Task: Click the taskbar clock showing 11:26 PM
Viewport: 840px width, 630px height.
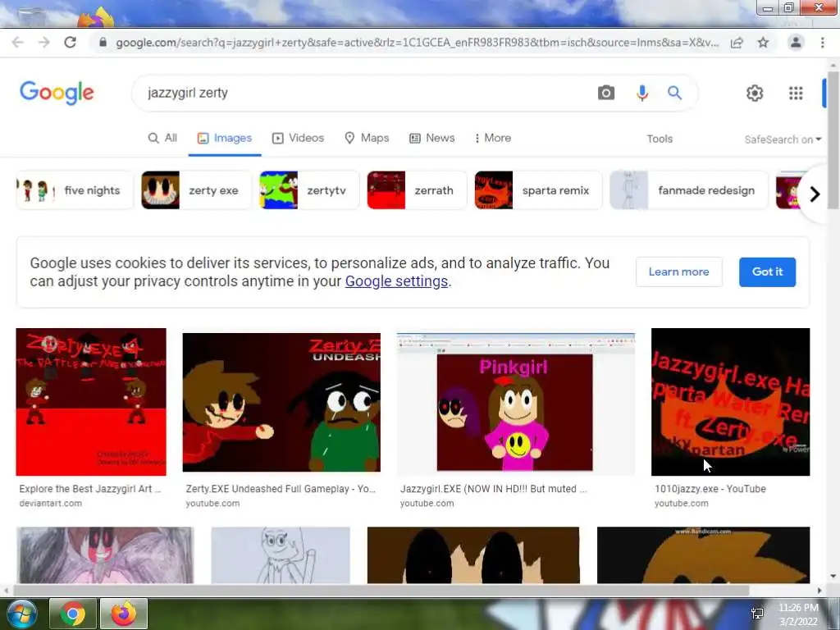Action: point(798,614)
